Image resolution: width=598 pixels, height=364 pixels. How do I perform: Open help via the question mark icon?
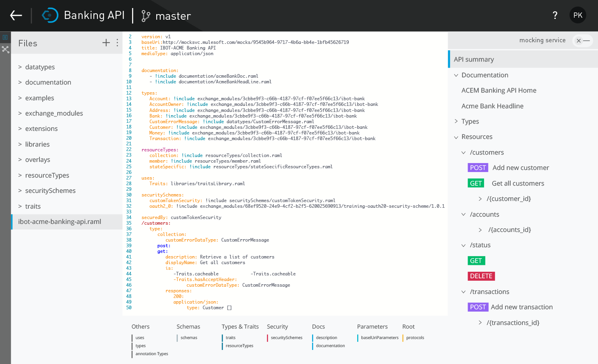(555, 15)
